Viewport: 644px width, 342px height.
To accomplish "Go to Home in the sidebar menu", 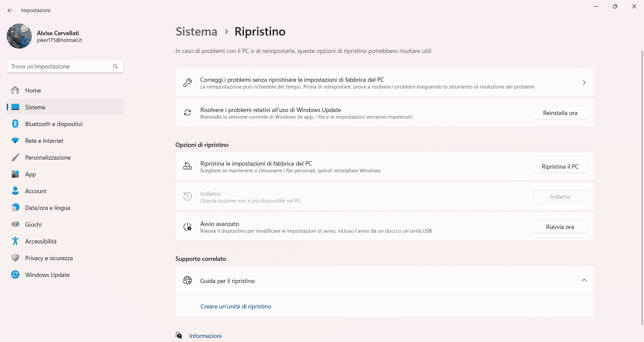I will coord(33,90).
